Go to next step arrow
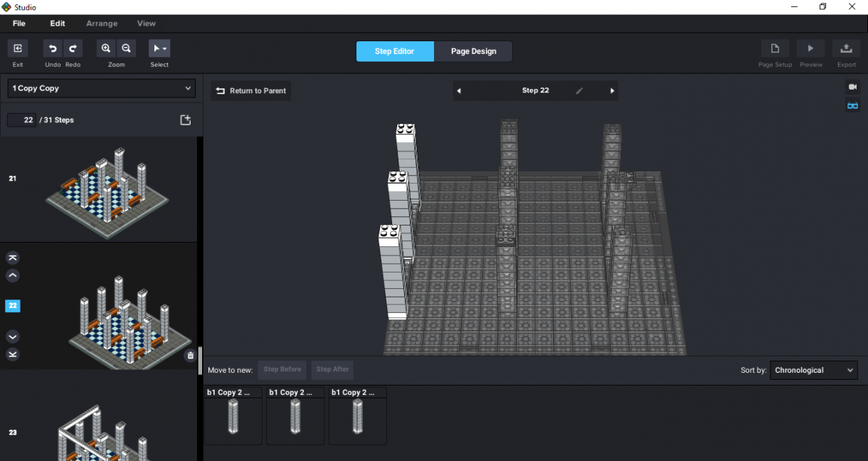868x461 pixels. point(612,91)
